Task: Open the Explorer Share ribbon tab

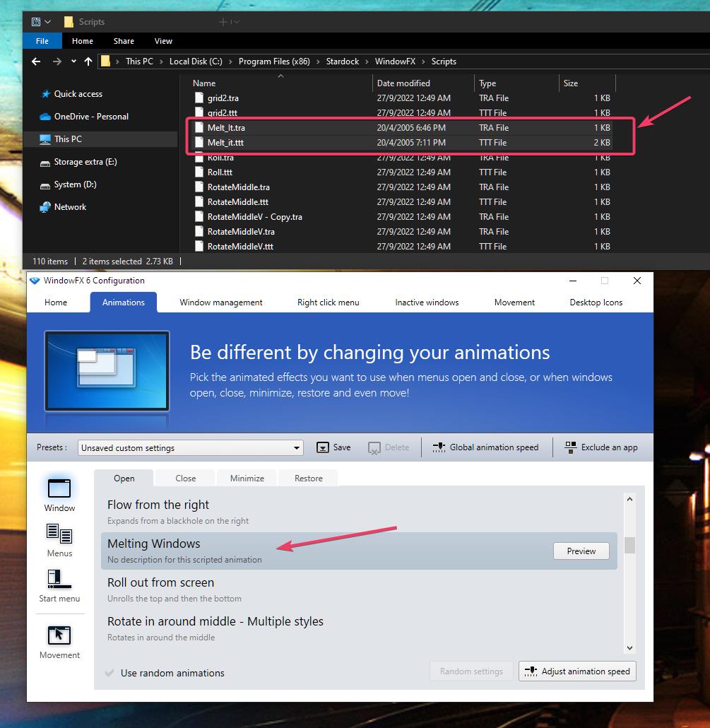Action: pyautogui.click(x=124, y=41)
